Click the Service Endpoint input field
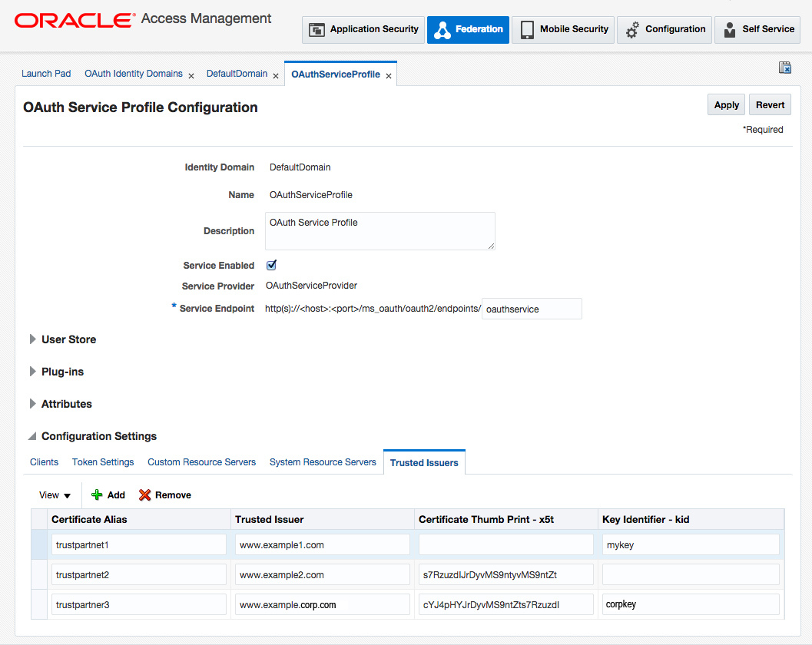Viewport: 812px width, 645px height. pos(532,309)
